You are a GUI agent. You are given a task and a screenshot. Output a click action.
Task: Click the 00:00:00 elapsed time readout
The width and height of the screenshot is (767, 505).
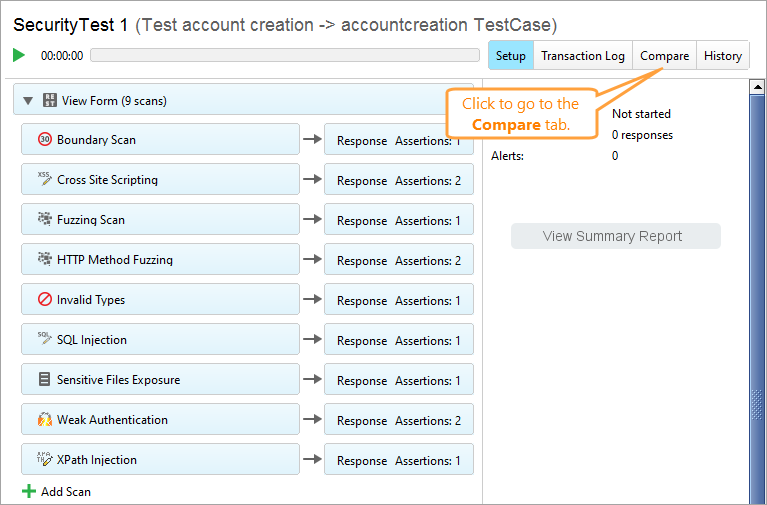point(62,56)
